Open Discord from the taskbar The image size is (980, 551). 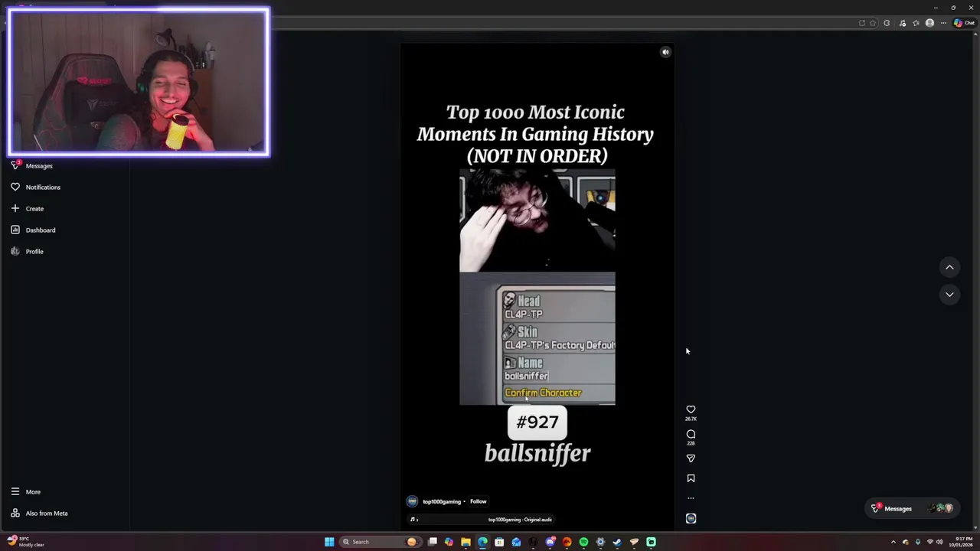pyautogui.click(x=550, y=542)
